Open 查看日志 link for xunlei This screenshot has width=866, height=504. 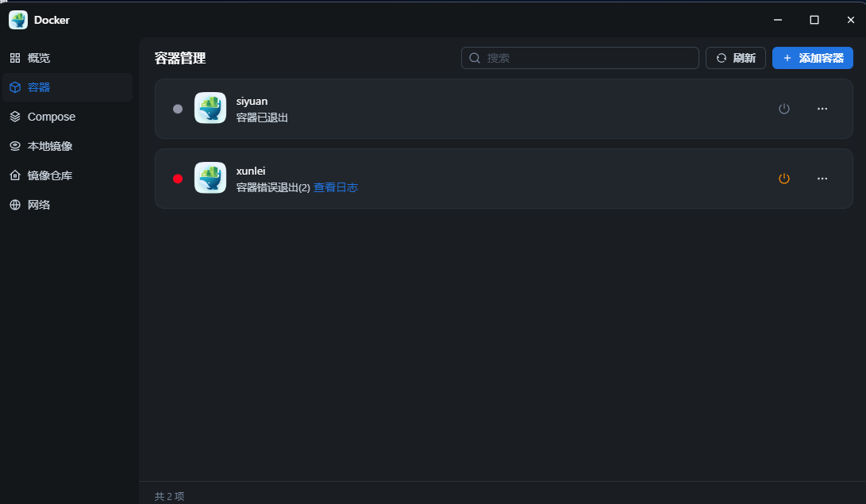pos(335,187)
